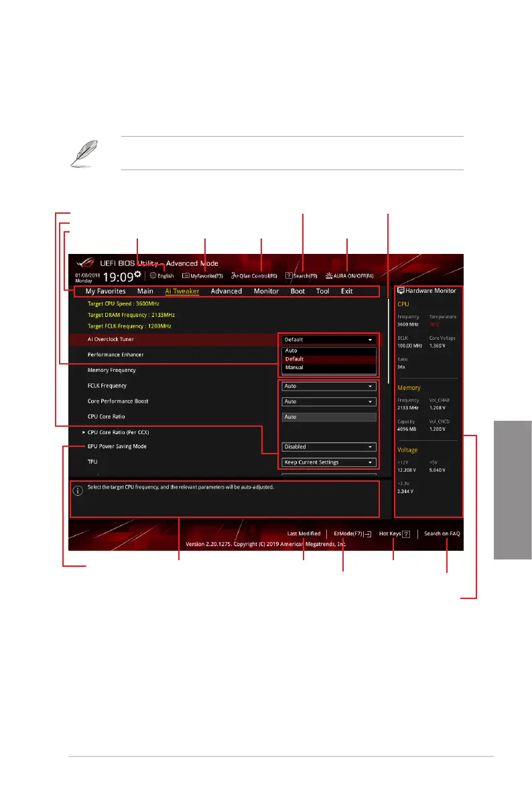Click the ROG logo in the title bar
The height and width of the screenshot is (798, 532).
86,263
